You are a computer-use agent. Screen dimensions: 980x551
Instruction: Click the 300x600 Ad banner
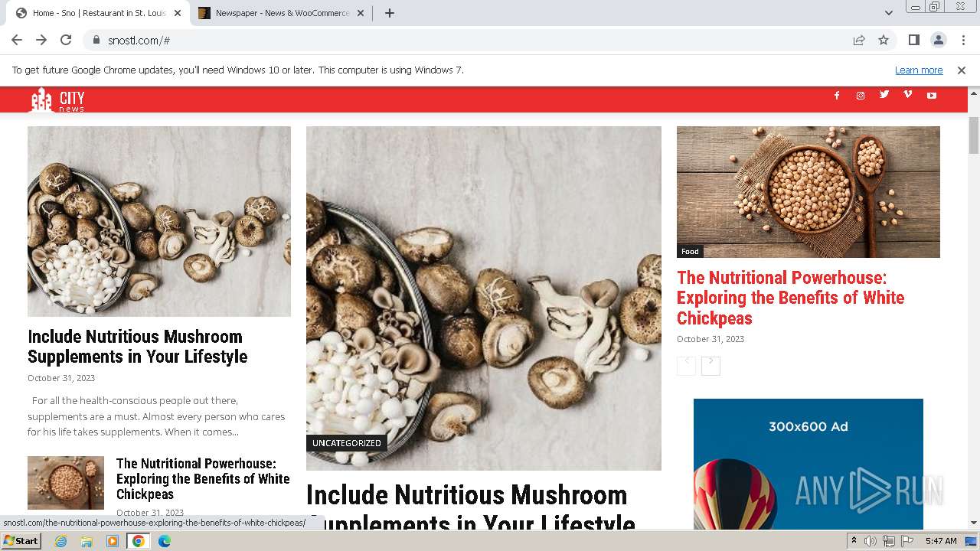tap(808, 464)
